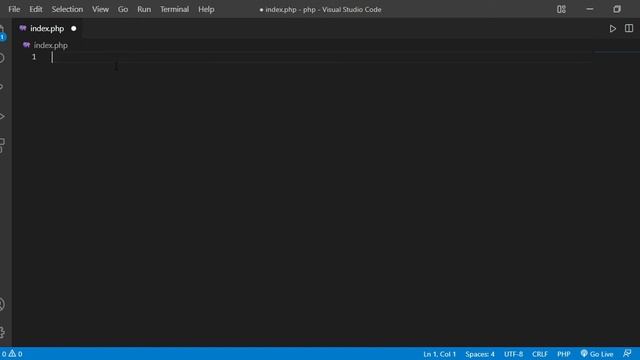
Task: Run the PHP file with play icon
Action: [x=612, y=29]
